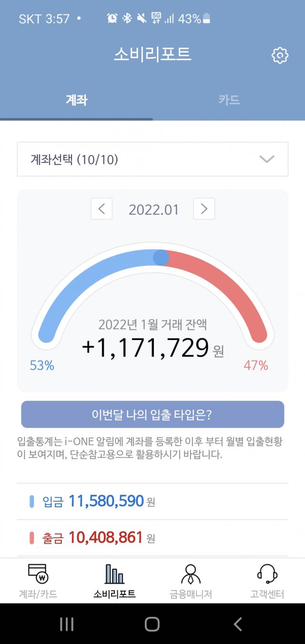Tap Android home button icon
Screen dimensions: 305x644
pos(152,624)
